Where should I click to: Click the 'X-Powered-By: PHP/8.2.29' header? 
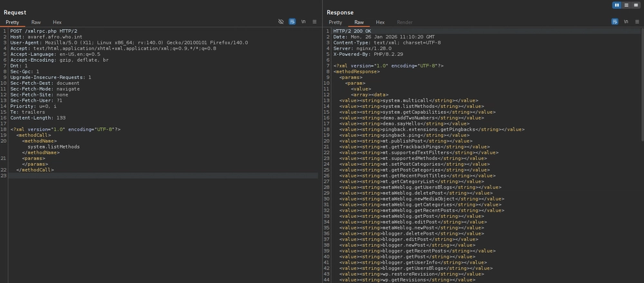(368, 54)
